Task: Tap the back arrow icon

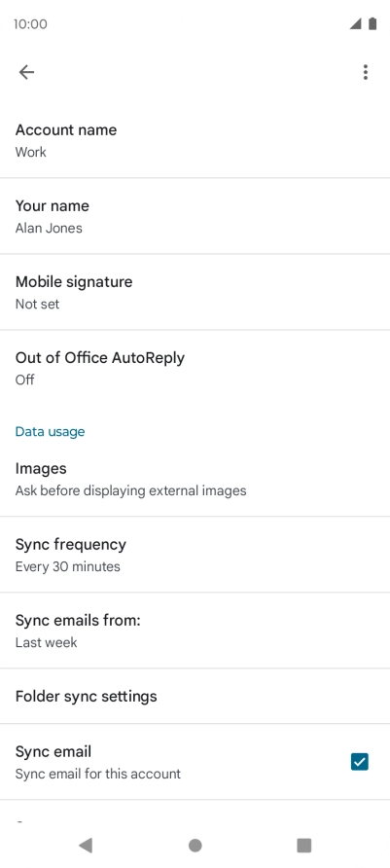Action: (26, 72)
